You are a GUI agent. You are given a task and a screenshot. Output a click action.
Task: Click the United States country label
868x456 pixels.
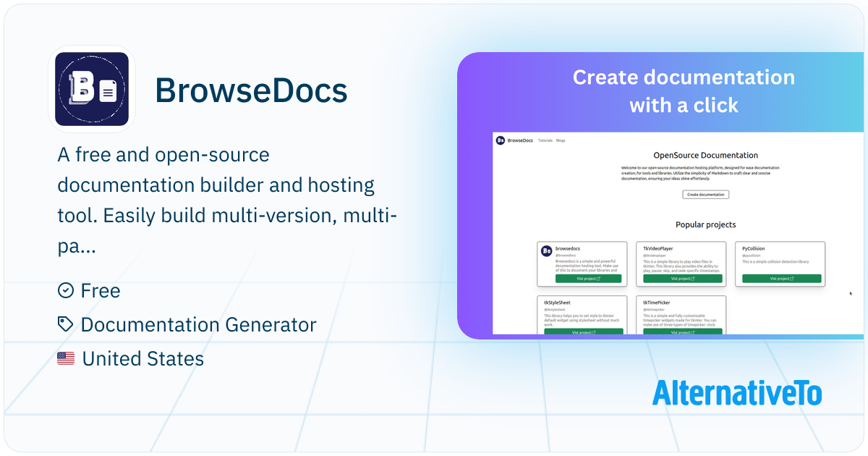(143, 358)
